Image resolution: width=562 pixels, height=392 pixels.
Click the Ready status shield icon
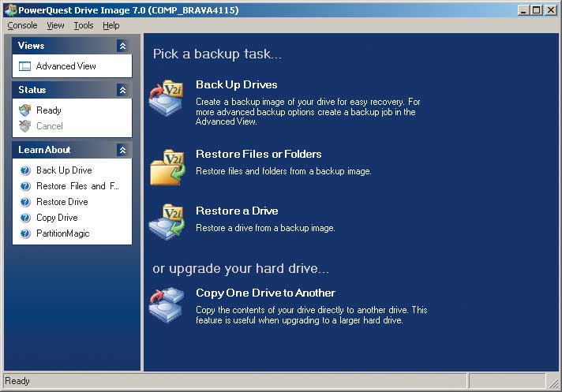coord(24,110)
